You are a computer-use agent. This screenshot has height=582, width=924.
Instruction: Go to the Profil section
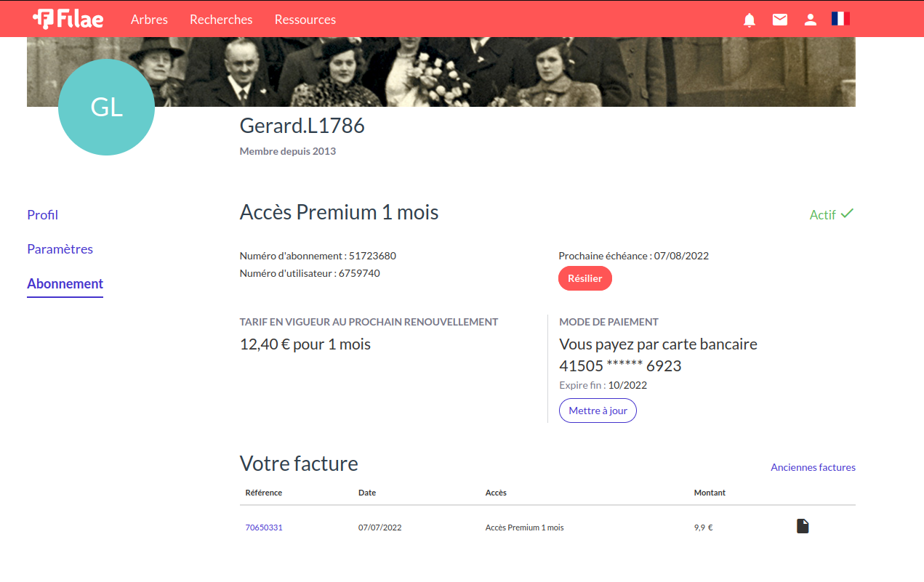point(42,215)
